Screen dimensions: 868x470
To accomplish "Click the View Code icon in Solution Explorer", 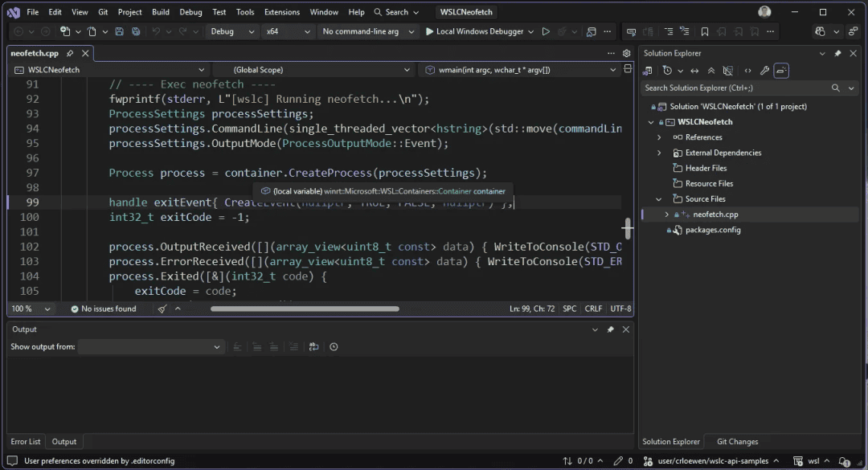I will 748,71.
